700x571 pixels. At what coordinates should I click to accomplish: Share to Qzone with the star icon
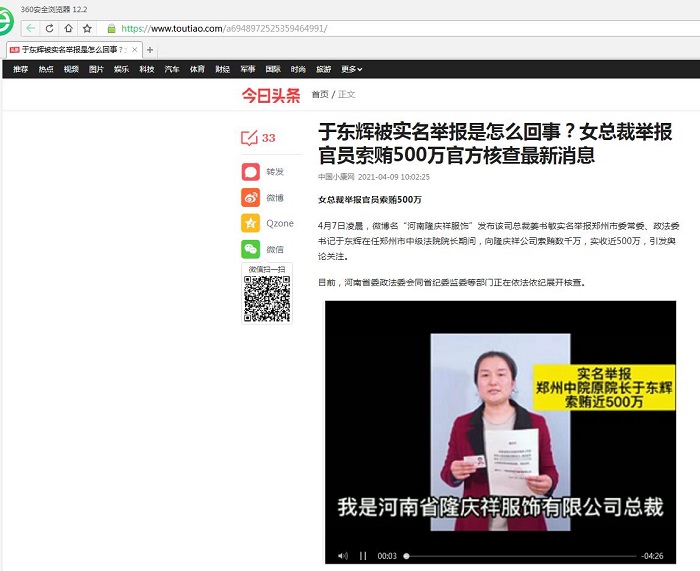tap(250, 223)
